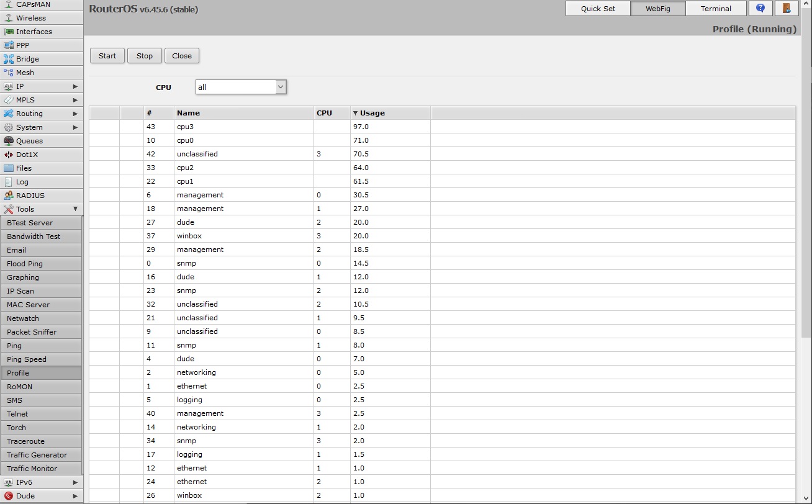Expand the IP submenu arrow

(x=75, y=86)
